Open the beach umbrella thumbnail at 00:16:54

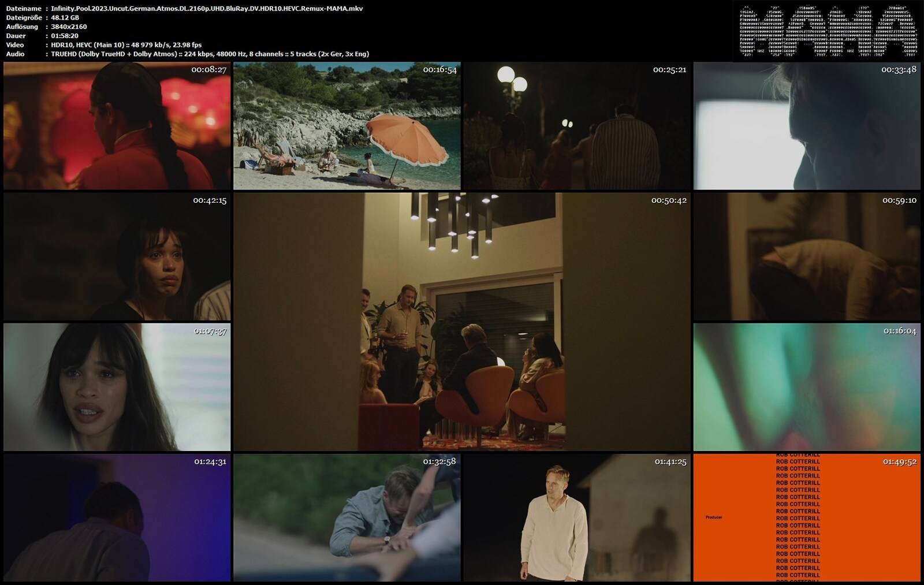[x=346, y=126]
